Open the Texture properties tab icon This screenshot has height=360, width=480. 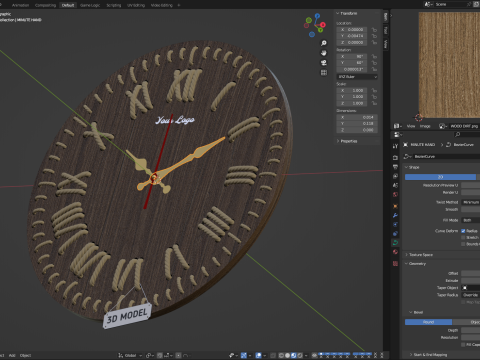395,264
